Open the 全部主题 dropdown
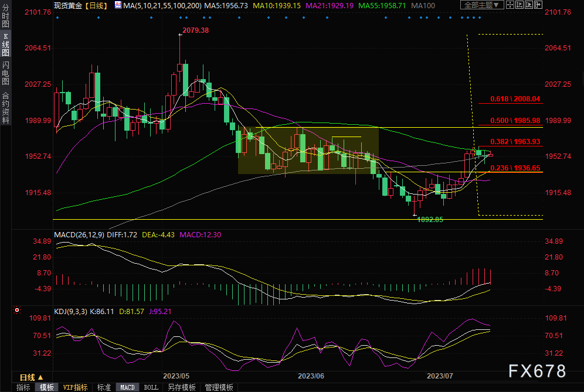 click(x=482, y=5)
